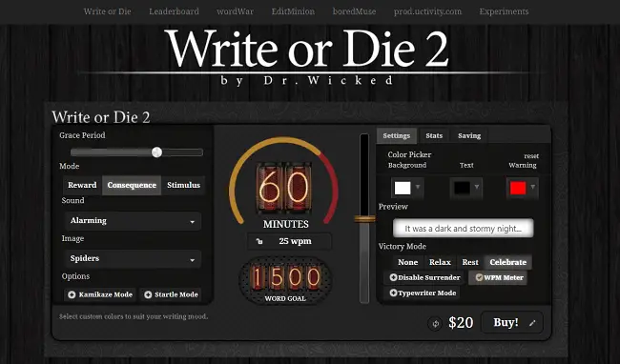This screenshot has width=620, height=364.
Task: Open the Leaderboard nav link
Action: (x=174, y=11)
